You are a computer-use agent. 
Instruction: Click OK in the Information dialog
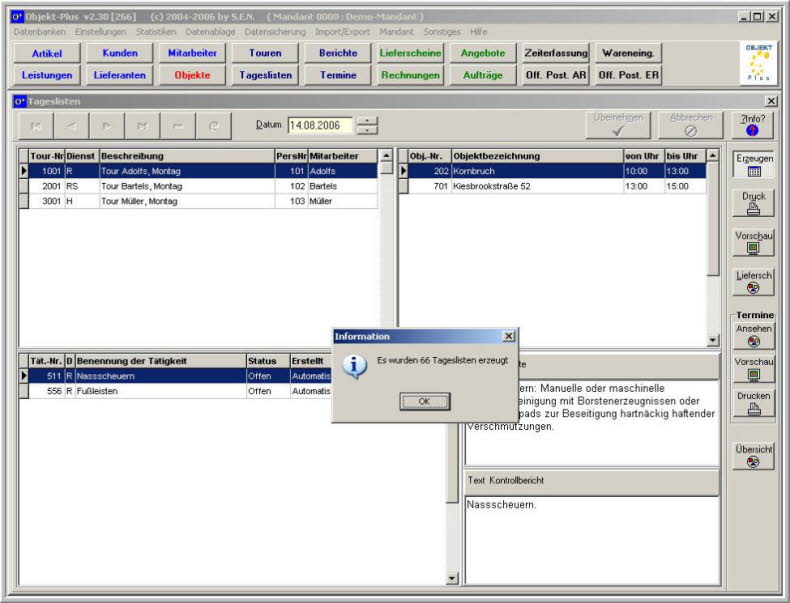click(x=425, y=401)
